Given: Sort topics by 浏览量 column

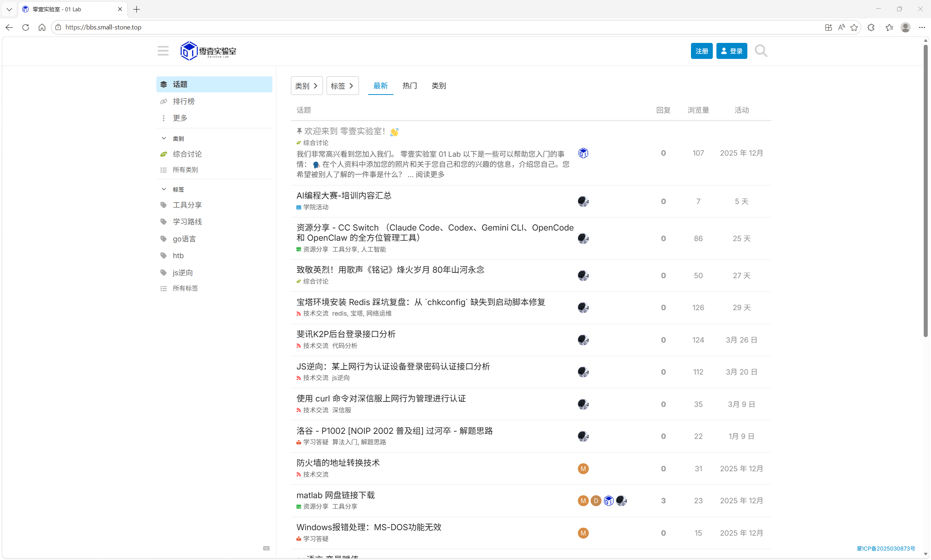Looking at the screenshot, I should pos(698,110).
